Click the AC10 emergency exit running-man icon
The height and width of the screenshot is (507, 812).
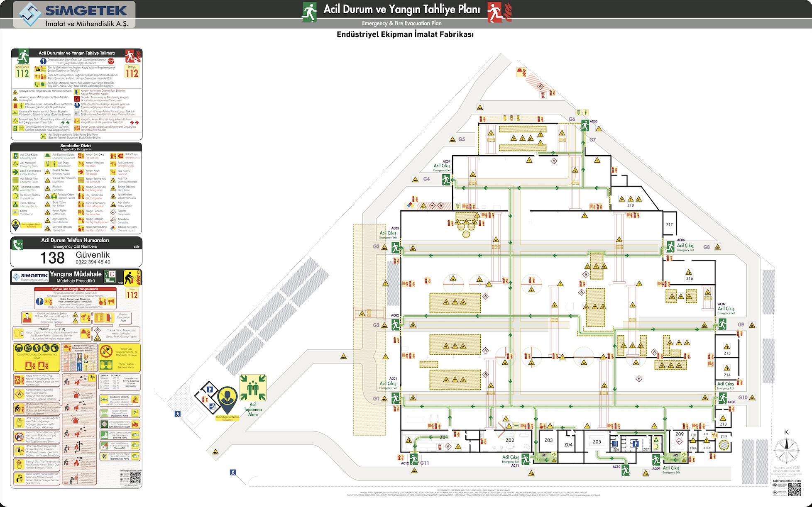pyautogui.click(x=626, y=470)
